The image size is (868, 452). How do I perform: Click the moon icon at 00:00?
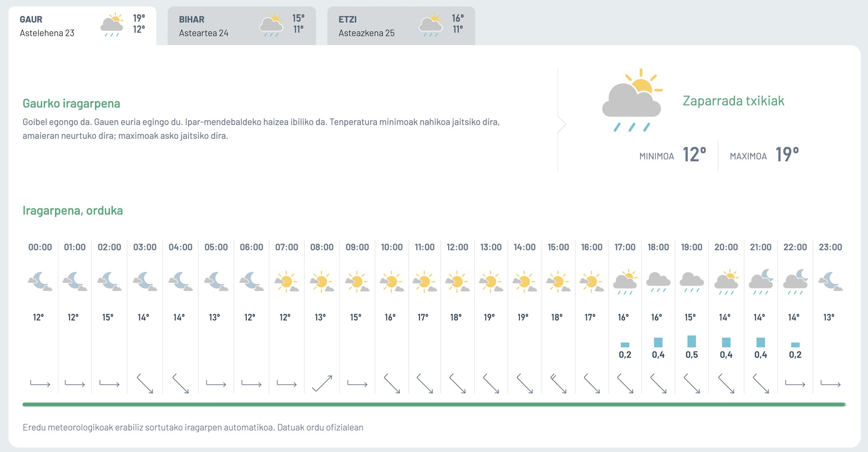pyautogui.click(x=40, y=281)
